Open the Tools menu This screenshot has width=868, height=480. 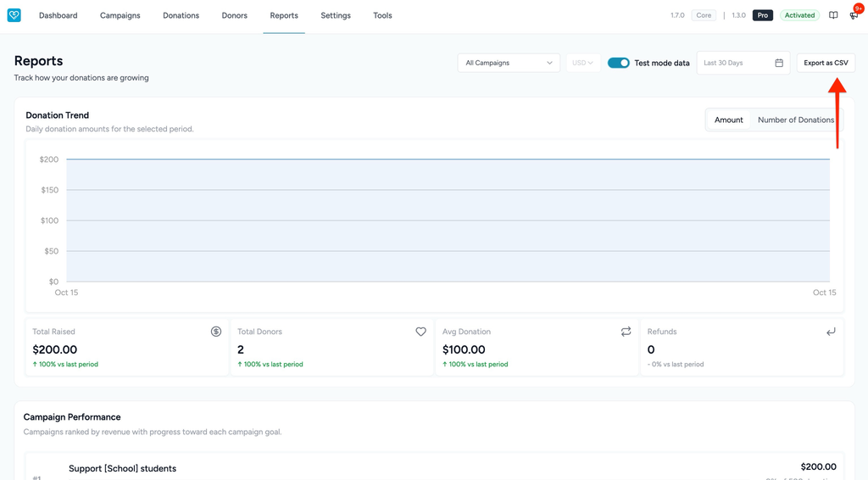382,15
